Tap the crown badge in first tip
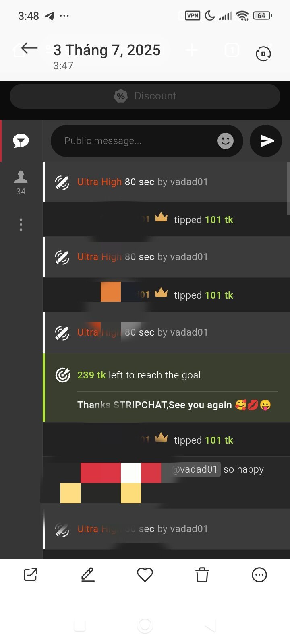 pos(161,218)
